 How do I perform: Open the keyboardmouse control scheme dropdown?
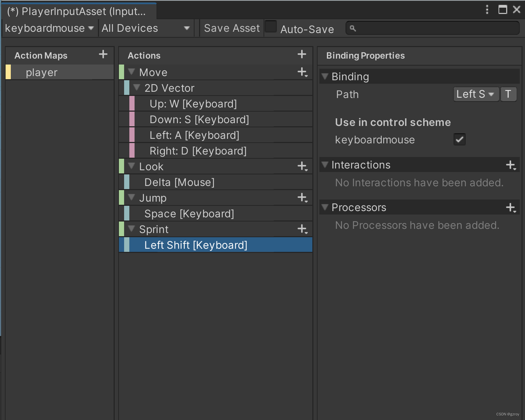pyautogui.click(x=50, y=28)
